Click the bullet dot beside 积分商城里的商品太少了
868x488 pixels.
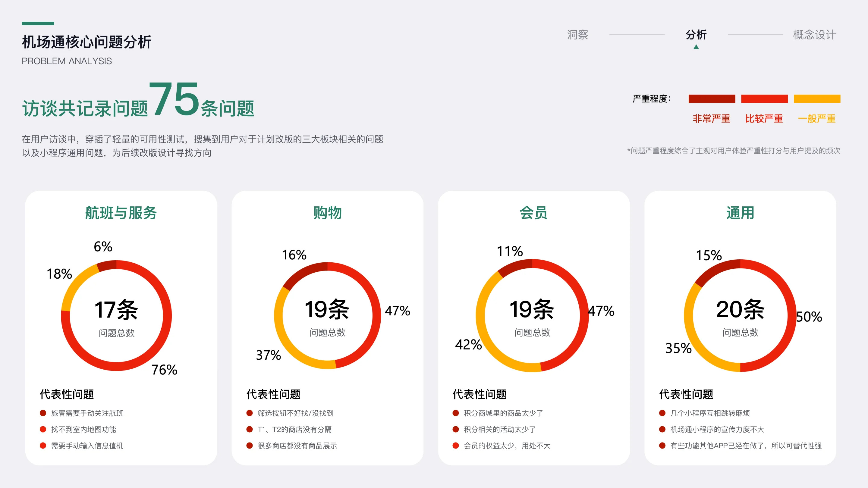456,413
